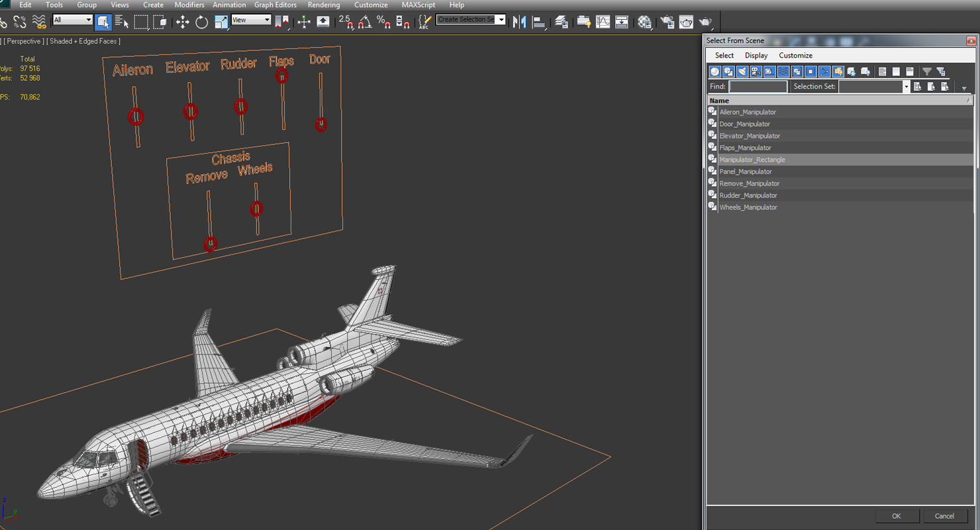980x530 pixels.
Task: Toggle the 2.5D Snaps button
Action: pos(346,22)
